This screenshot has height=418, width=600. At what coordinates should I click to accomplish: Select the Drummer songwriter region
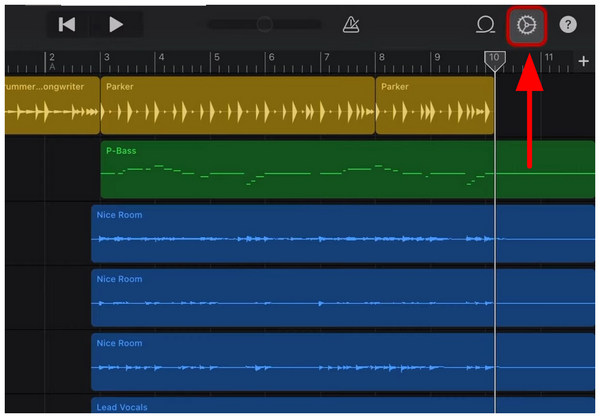(x=50, y=106)
